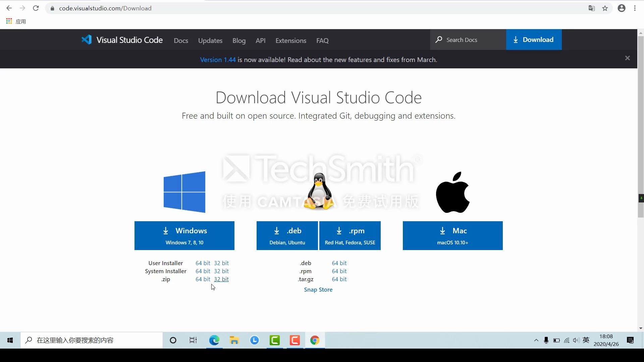
Task: Open the volume speaker tray icon
Action: click(x=576, y=340)
